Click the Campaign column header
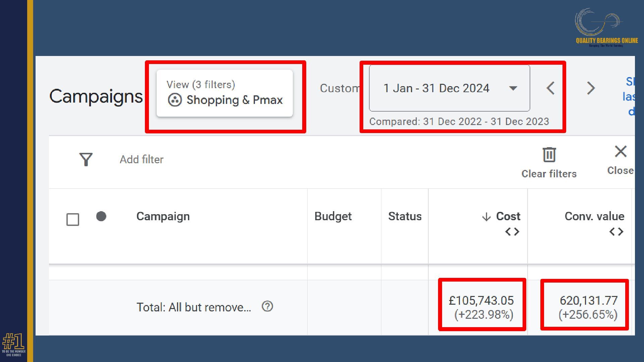Image resolution: width=644 pixels, height=362 pixels. pyautogui.click(x=163, y=217)
